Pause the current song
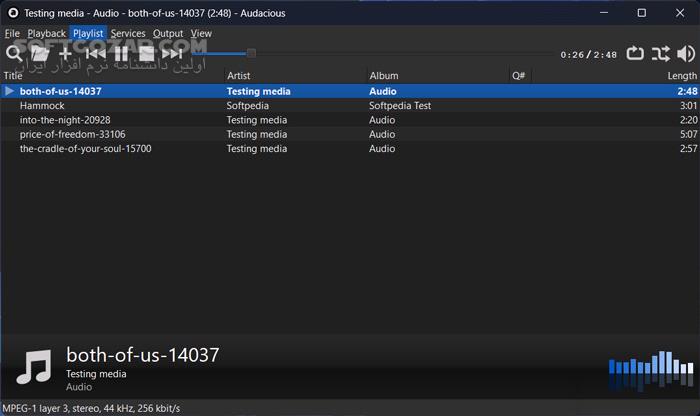This screenshot has width=700, height=416. (x=121, y=53)
